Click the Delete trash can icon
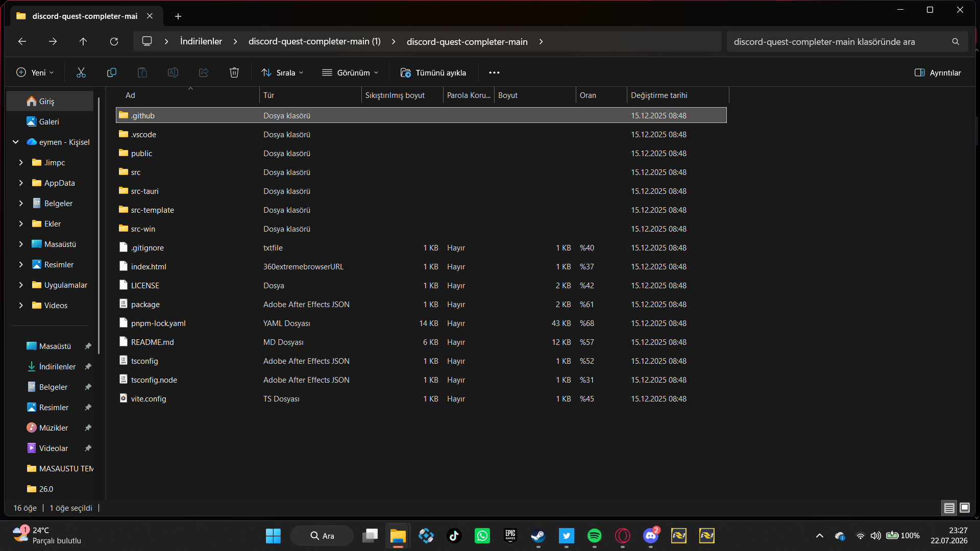 click(234, 72)
